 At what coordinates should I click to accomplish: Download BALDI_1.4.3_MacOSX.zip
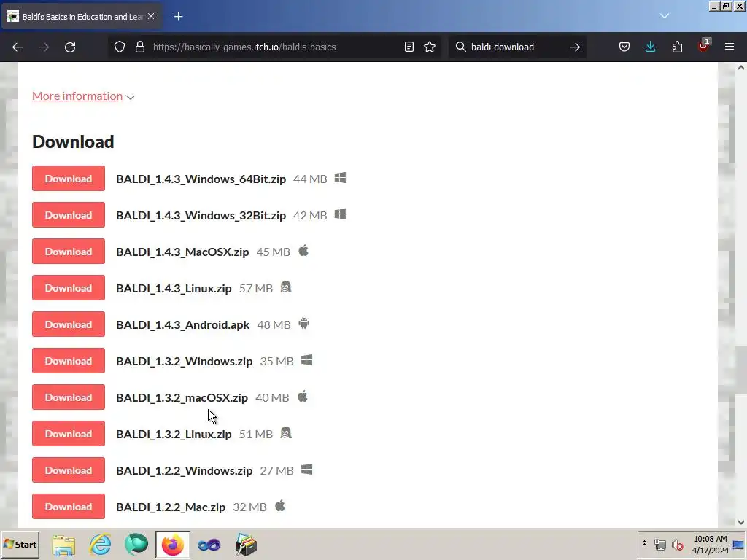pyautogui.click(x=69, y=252)
